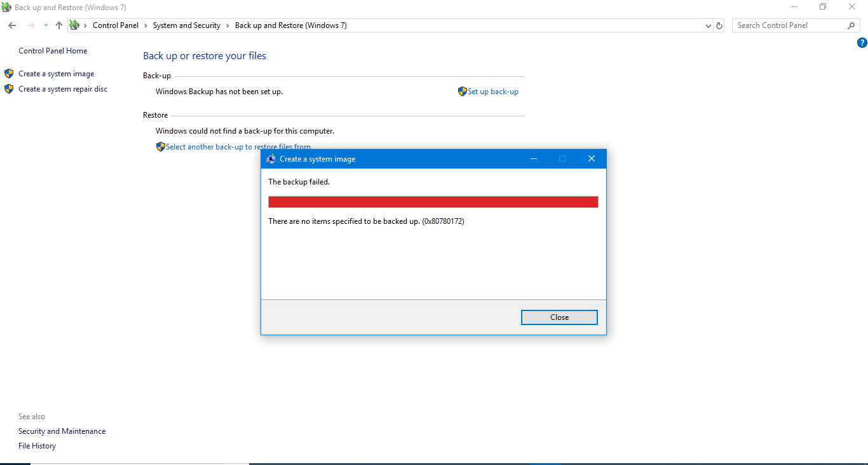
Task: Open the recent locations dropdown arrow
Action: [46, 25]
